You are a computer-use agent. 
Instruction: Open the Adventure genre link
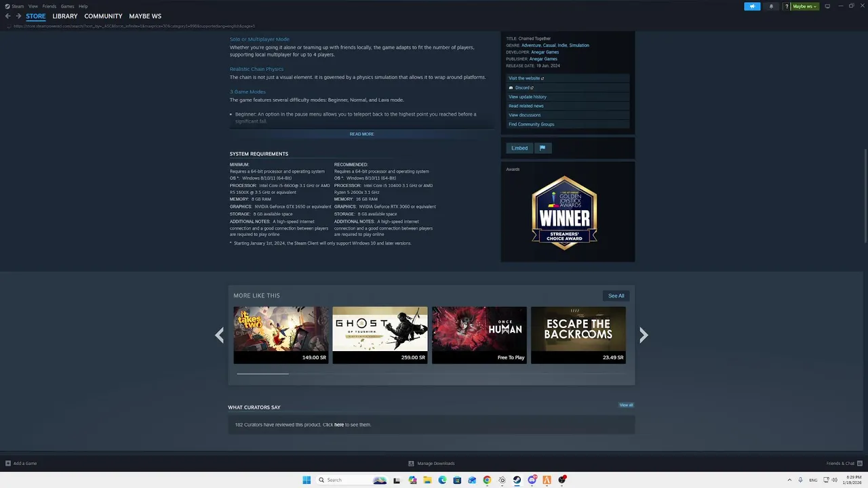[x=531, y=45]
